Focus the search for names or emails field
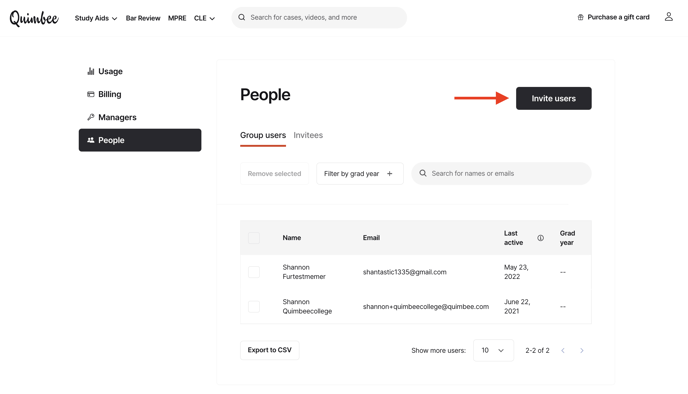 [x=502, y=174]
